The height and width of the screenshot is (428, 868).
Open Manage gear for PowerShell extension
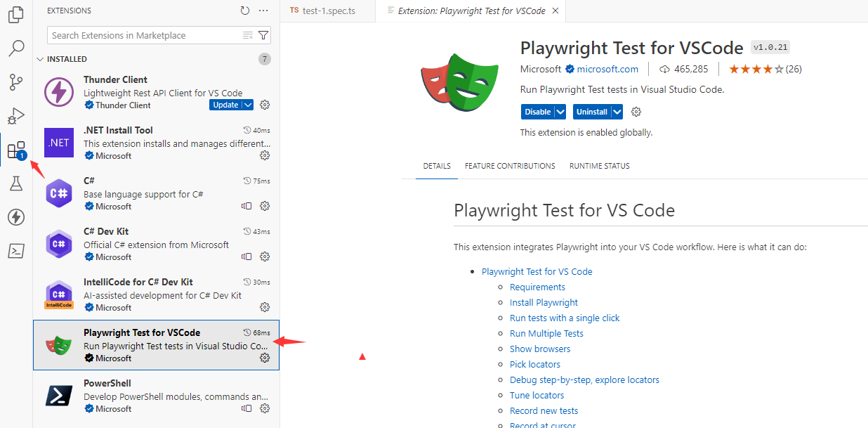tap(265, 408)
